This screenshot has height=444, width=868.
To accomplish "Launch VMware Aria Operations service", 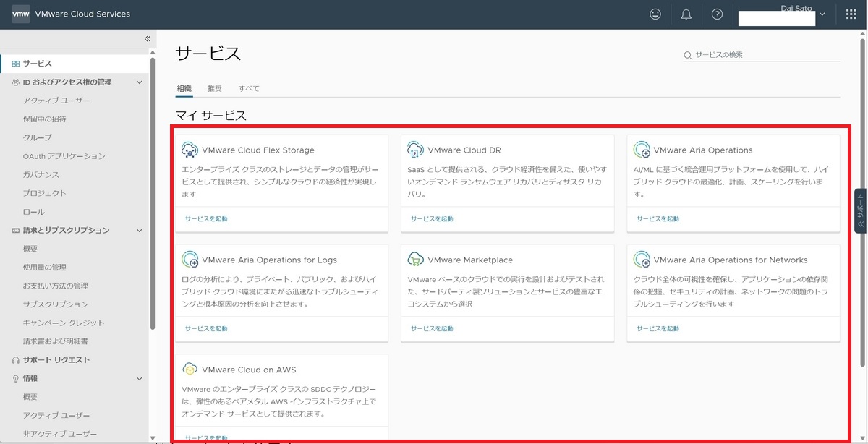I will coord(658,218).
